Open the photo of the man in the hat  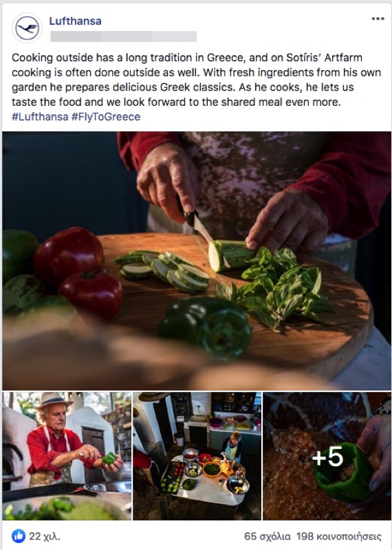coord(67,456)
